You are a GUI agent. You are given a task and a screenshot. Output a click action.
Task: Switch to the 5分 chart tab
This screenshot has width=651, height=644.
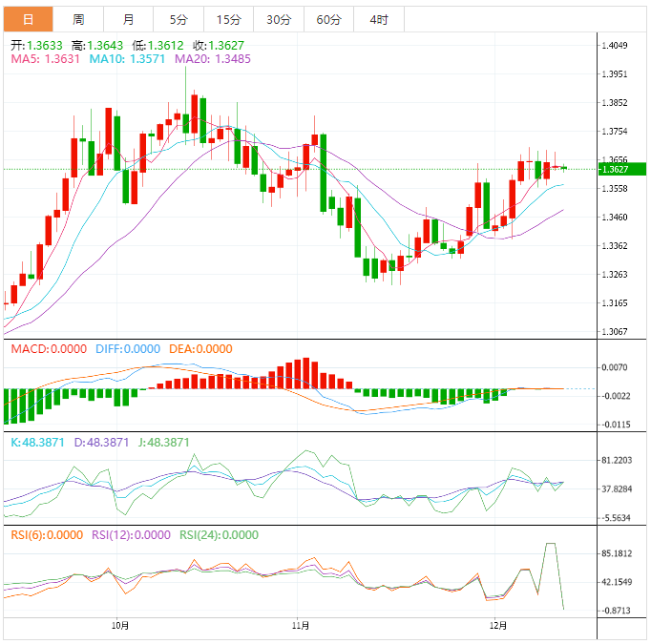tap(178, 20)
